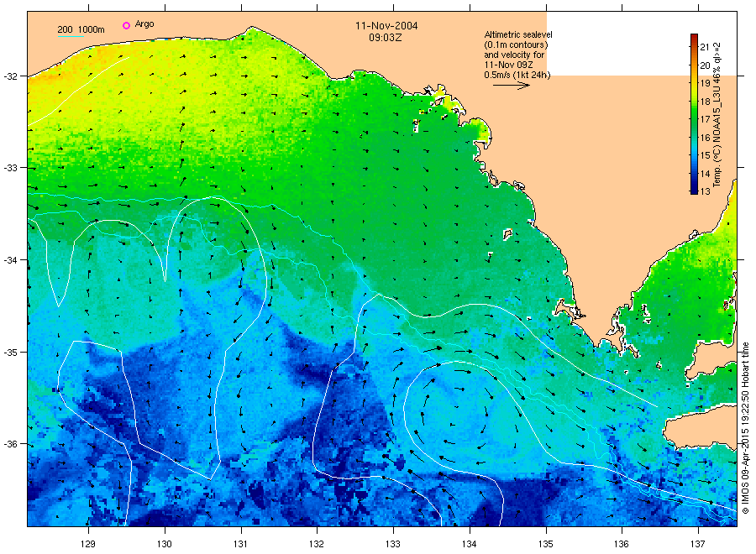This screenshot has width=756, height=554.
Task: Click the longitude label '135'
Action: coord(546,544)
